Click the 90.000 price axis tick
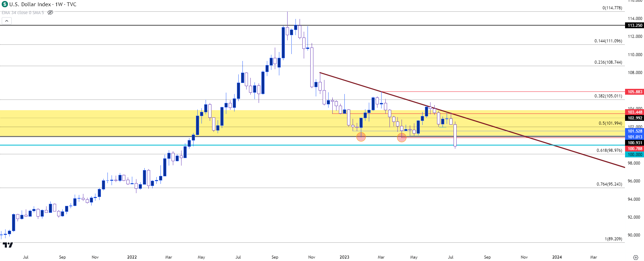644x261 pixels. [634, 235]
